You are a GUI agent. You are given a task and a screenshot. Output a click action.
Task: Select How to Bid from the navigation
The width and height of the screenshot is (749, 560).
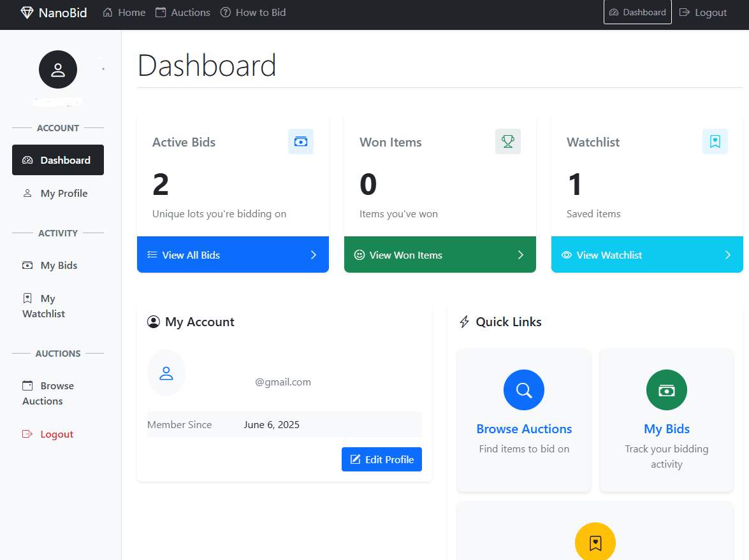(x=253, y=12)
